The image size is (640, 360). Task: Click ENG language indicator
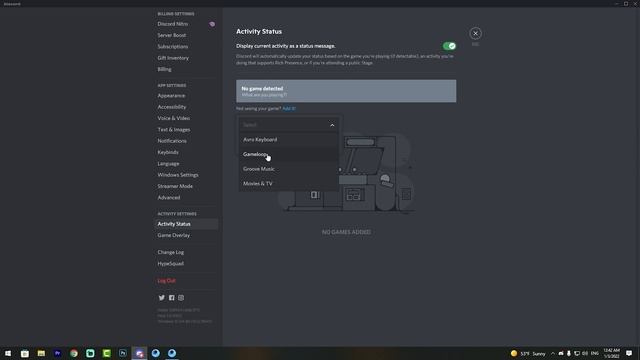coord(595,353)
